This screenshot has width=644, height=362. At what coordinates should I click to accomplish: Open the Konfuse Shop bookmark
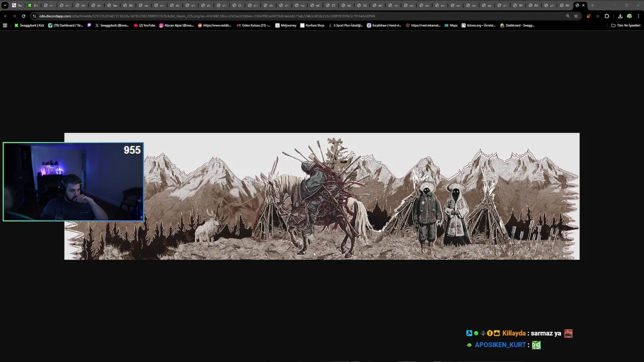[x=312, y=25]
